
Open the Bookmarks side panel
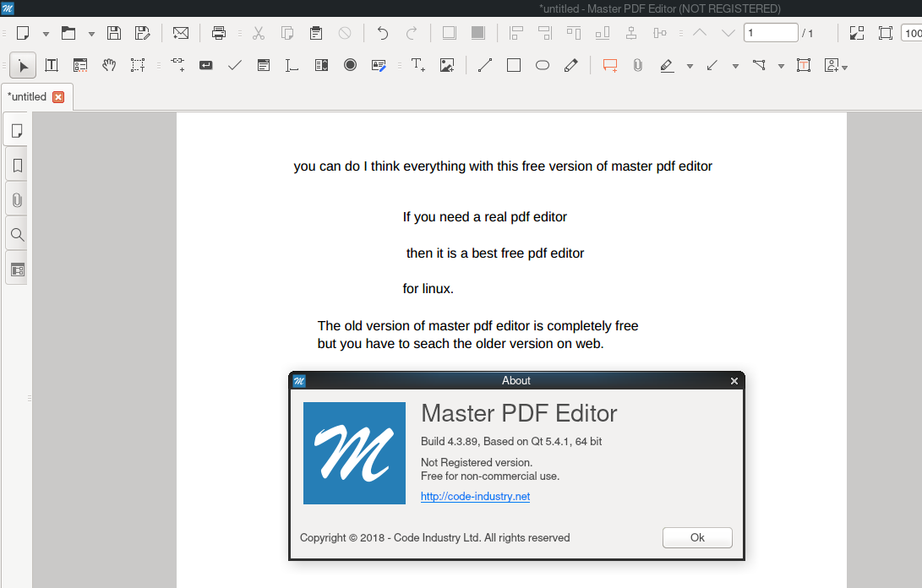coord(17,166)
